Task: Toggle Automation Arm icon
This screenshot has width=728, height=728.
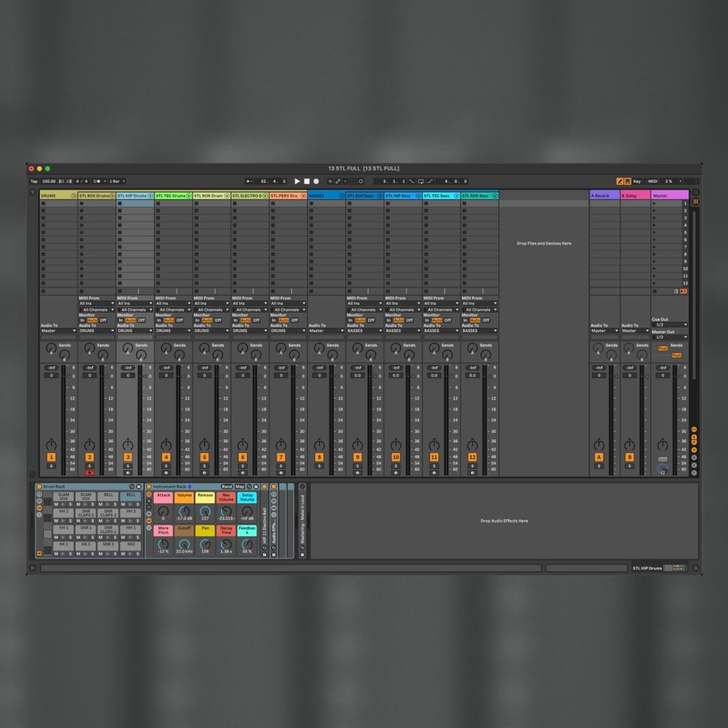Action: pyautogui.click(x=338, y=181)
